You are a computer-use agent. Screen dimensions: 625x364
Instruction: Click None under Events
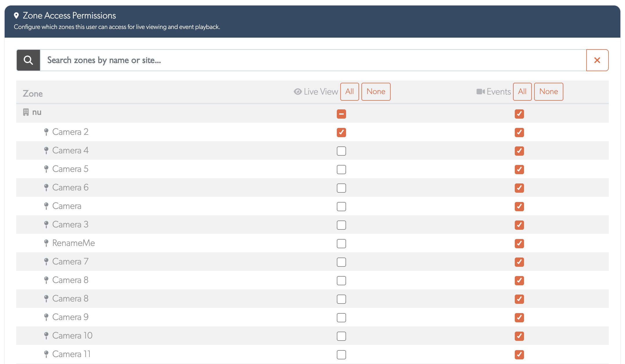pyautogui.click(x=549, y=91)
